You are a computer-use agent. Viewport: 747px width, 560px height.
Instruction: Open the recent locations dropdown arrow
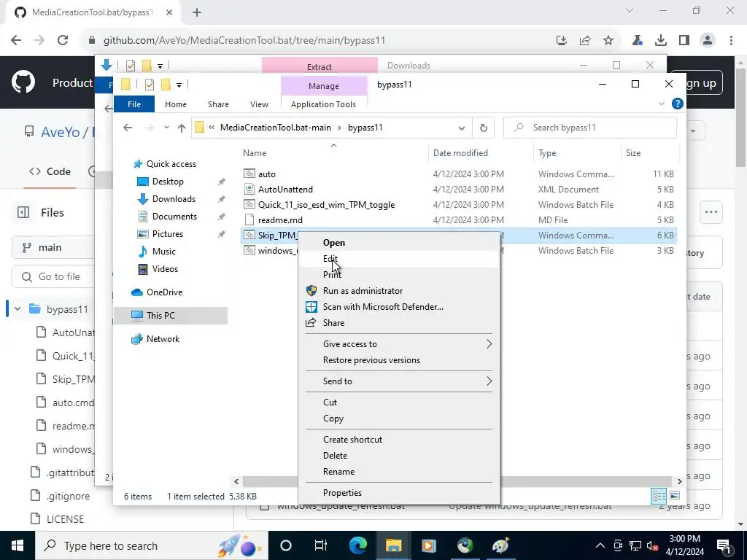click(166, 128)
